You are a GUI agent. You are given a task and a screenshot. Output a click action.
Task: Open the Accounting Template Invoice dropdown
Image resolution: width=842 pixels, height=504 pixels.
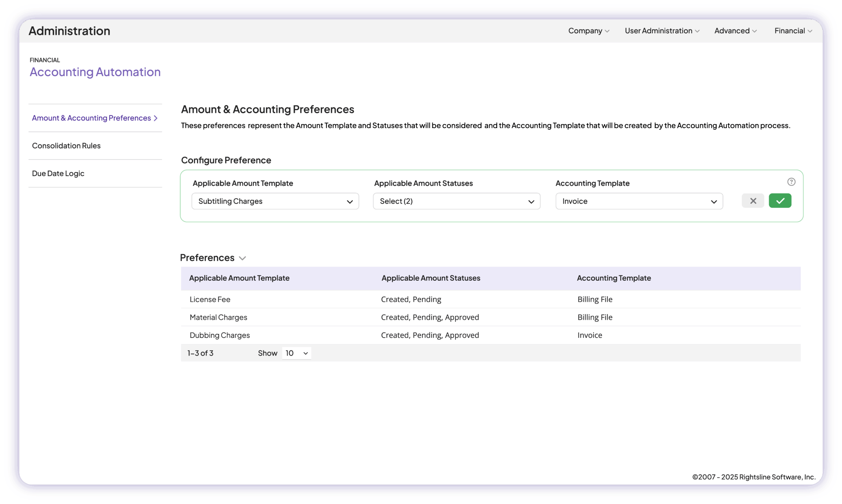pos(639,201)
